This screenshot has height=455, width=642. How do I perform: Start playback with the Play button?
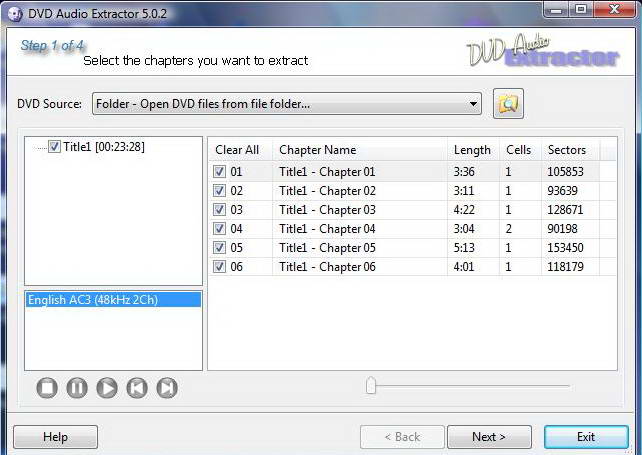tap(107, 387)
